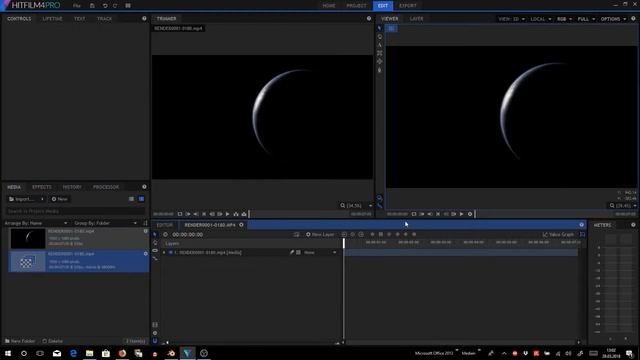
Task: Switch media list to list view
Action: [x=131, y=199]
